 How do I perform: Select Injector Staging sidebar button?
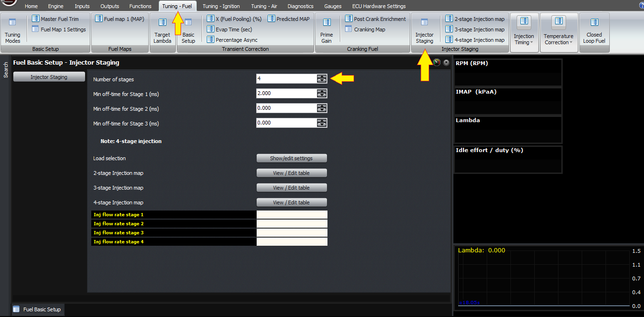click(x=49, y=77)
